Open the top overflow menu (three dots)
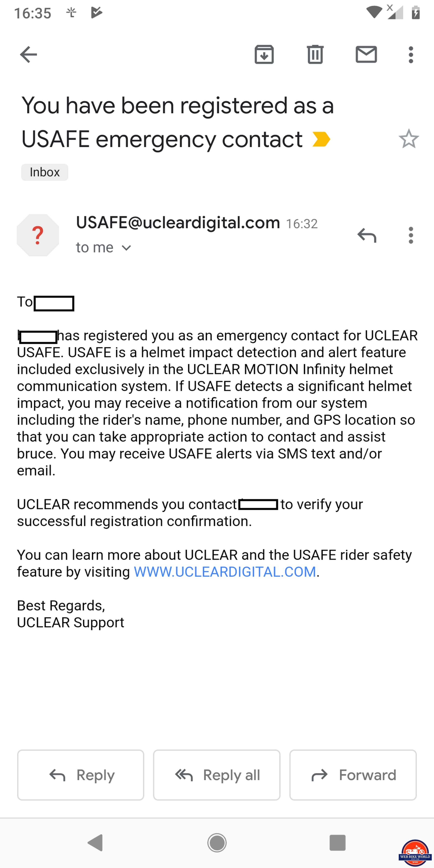Image resolution: width=434 pixels, height=868 pixels. point(410,54)
